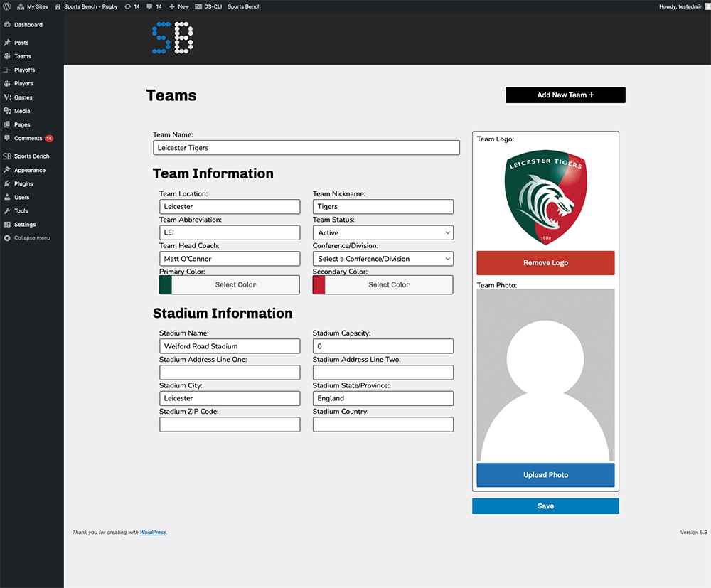Screen dimensions: 711x588
Task: Click the Posts pin icon
Action: [x=7, y=43]
